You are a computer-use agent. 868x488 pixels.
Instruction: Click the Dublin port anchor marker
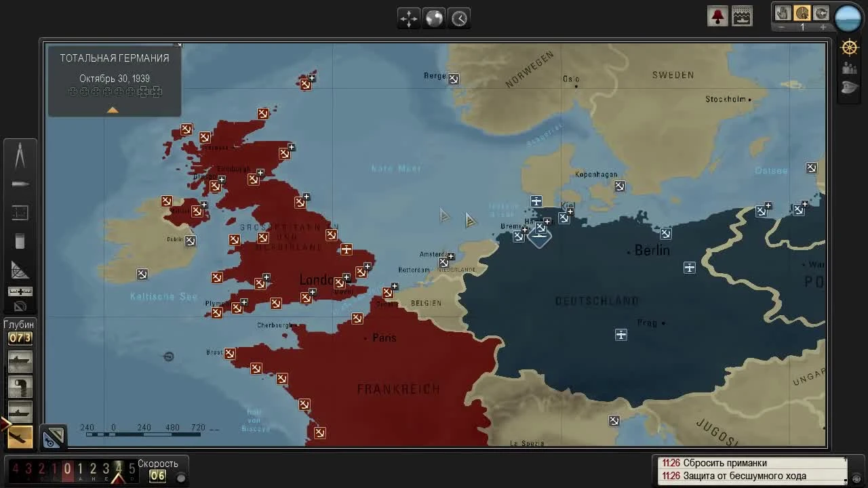[x=191, y=241]
